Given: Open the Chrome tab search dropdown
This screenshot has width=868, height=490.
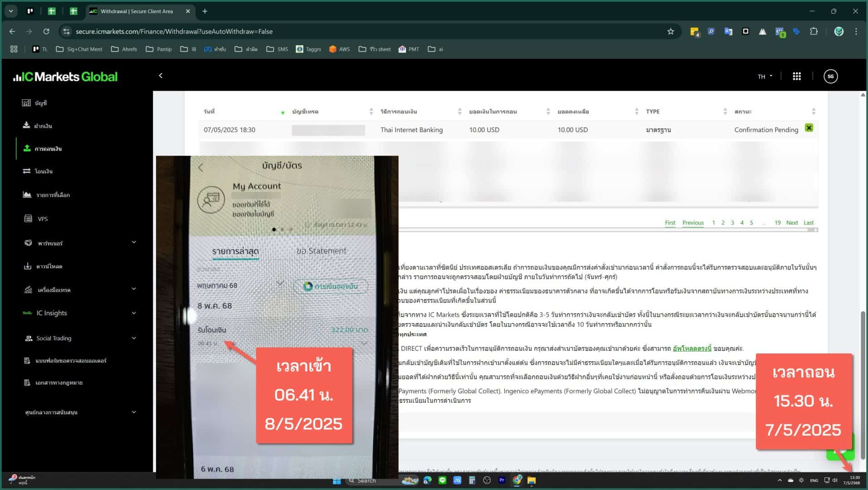Looking at the screenshot, I should click(11, 11).
